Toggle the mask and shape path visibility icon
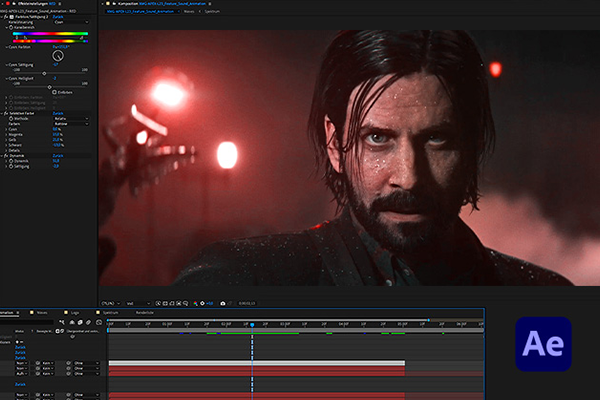600x400 pixels. 172,303
